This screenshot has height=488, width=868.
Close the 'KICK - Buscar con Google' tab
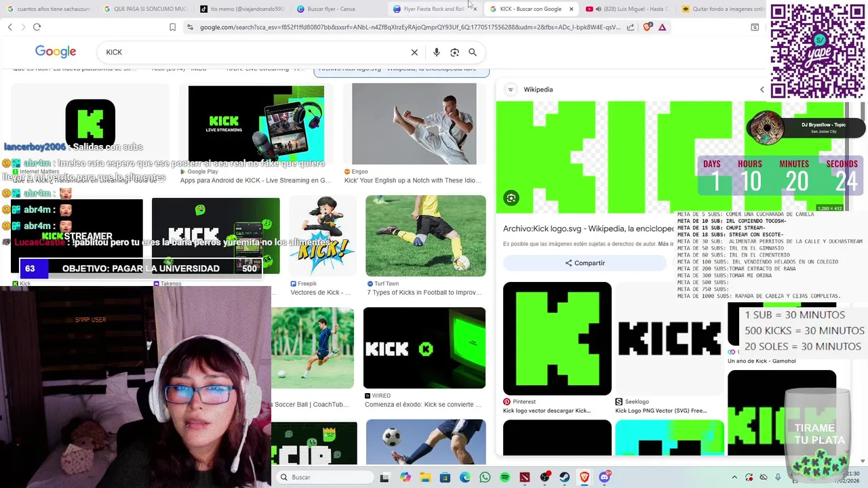571,9
